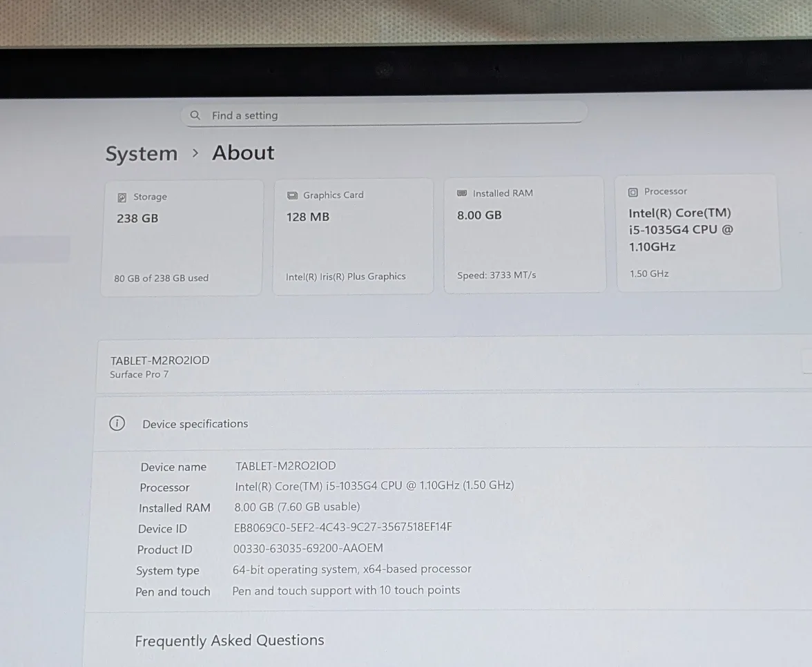The height and width of the screenshot is (667, 812).
Task: Click the magnifier icon in the search bar
Action: 195,115
